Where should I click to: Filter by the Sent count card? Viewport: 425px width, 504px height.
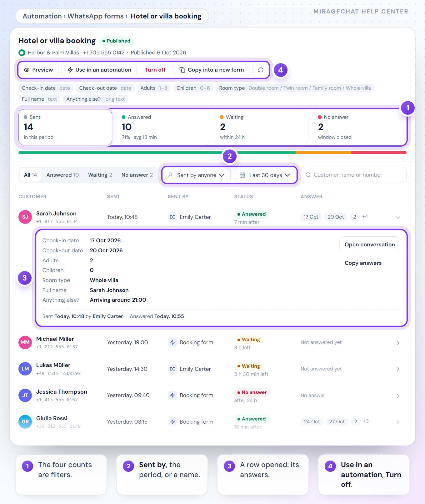(65, 127)
